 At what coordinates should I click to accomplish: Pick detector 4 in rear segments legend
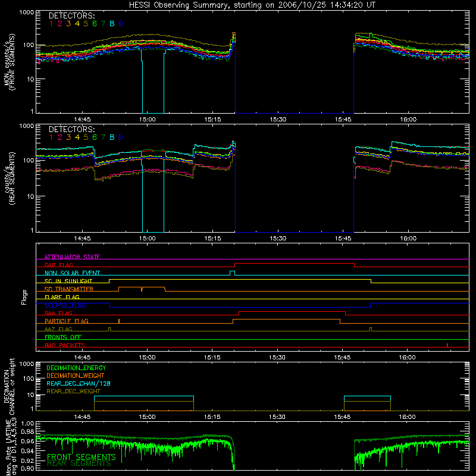click(77, 137)
